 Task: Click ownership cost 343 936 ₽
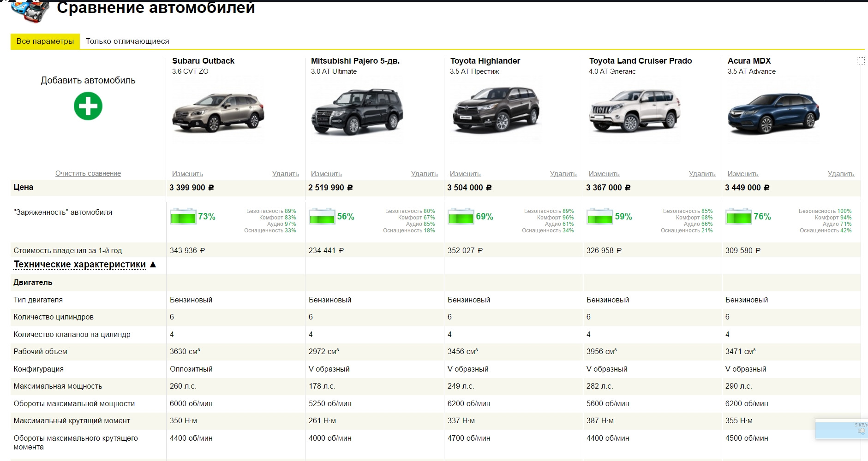tap(187, 250)
